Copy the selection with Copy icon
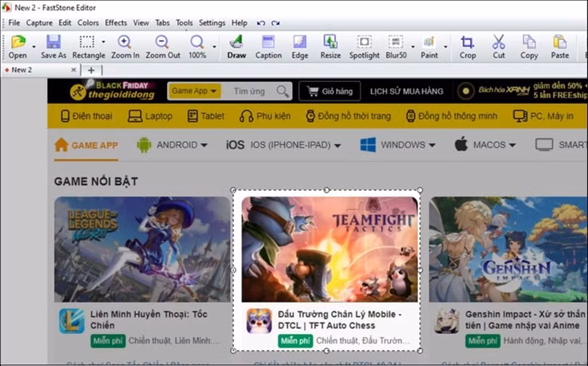This screenshot has height=366, width=588. (529, 46)
